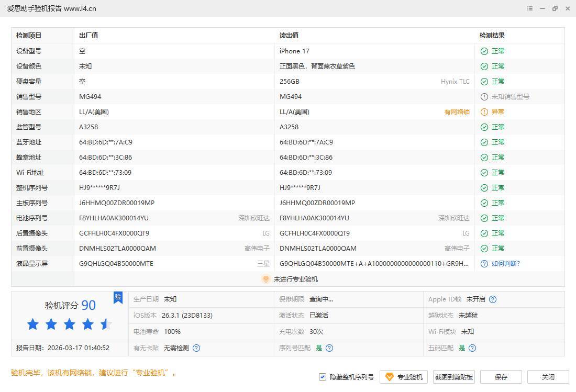Click the 截图到剪贴板 button
The image size is (576, 392).
click(453, 377)
